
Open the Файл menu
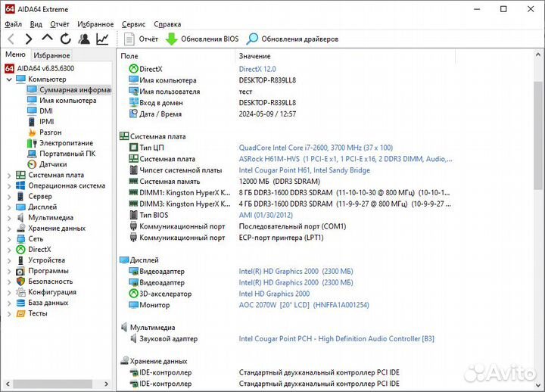pos(13,24)
